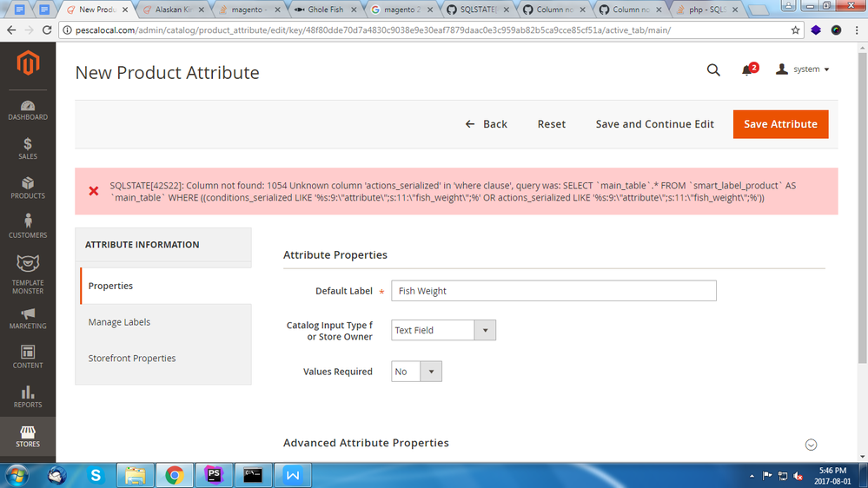This screenshot has width=868, height=488.
Task: Open the Values Required dropdown
Action: [x=417, y=372]
